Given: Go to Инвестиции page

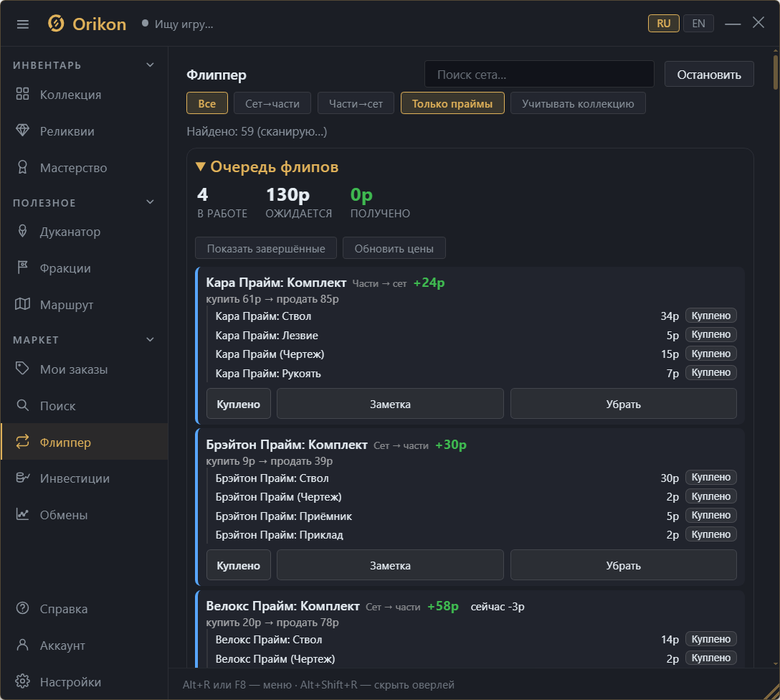Looking at the screenshot, I should (x=84, y=478).
